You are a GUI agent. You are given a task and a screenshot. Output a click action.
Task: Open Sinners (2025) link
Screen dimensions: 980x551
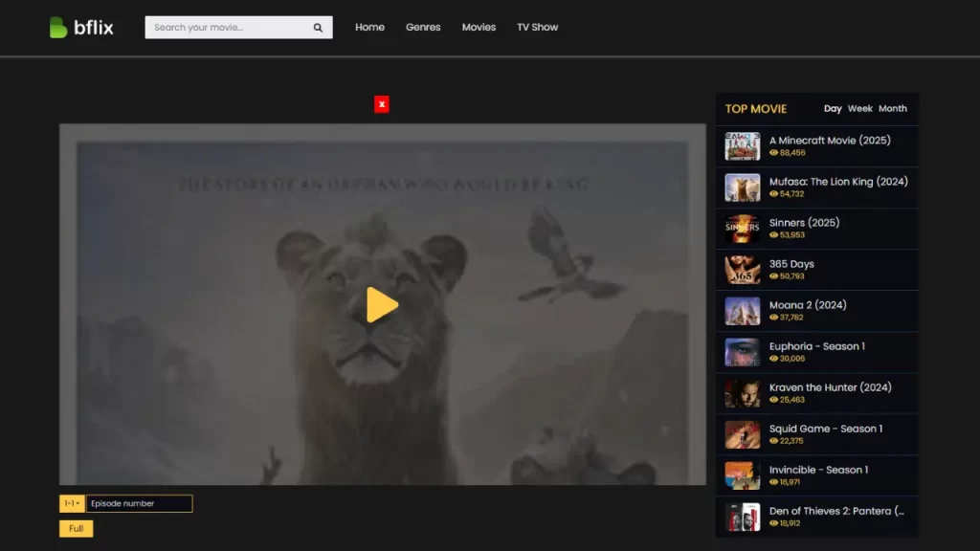[x=804, y=223]
